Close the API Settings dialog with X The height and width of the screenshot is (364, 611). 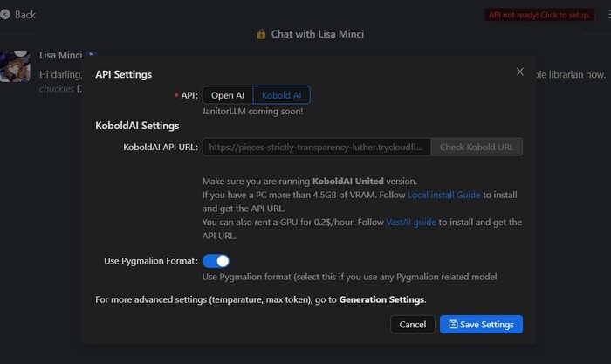click(x=520, y=72)
